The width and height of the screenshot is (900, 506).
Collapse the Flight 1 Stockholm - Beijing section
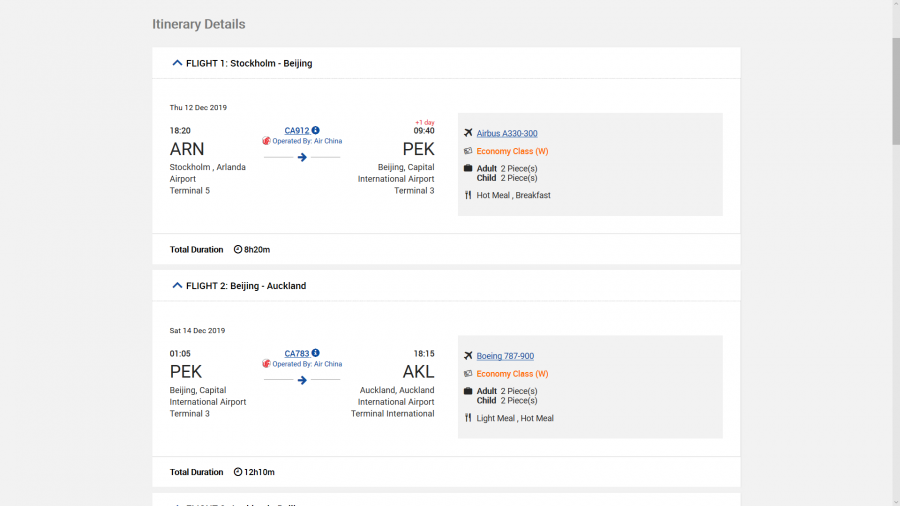(178, 63)
